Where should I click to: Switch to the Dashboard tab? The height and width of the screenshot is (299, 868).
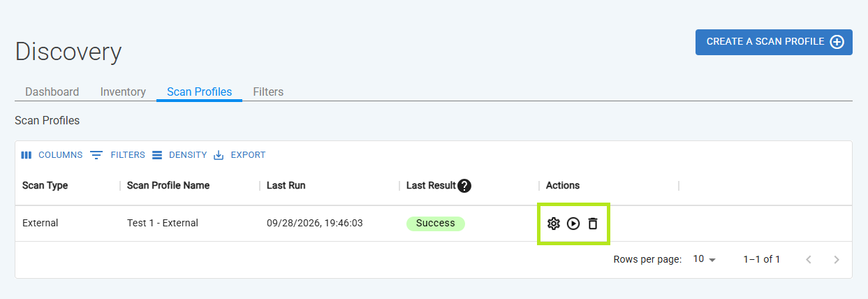(x=52, y=92)
